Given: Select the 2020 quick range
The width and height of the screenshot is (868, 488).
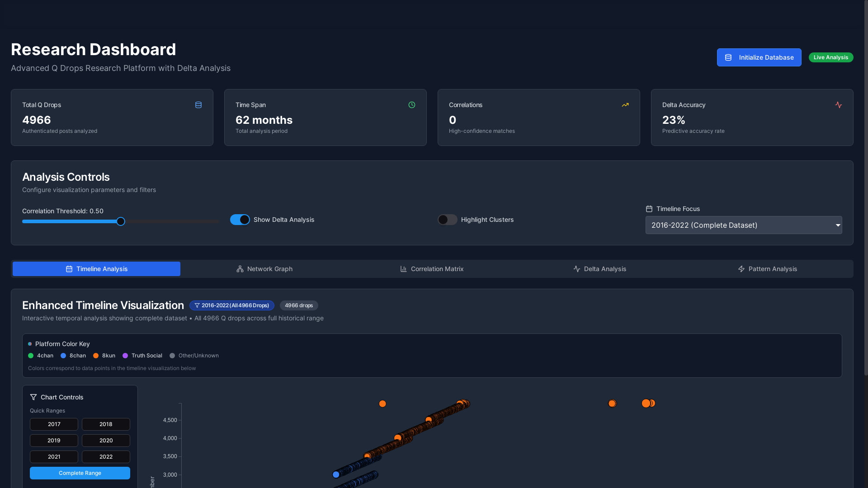Looking at the screenshot, I should pyautogui.click(x=106, y=441).
